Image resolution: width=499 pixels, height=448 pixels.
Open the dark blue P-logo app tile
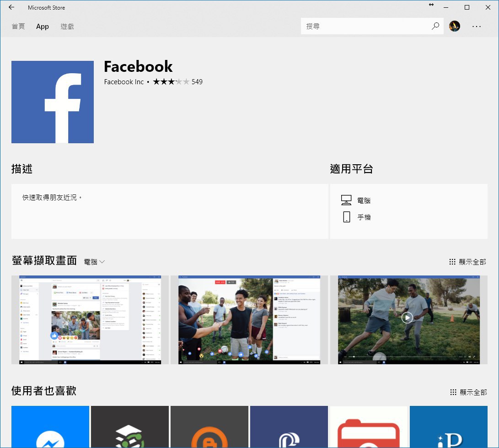click(x=289, y=426)
